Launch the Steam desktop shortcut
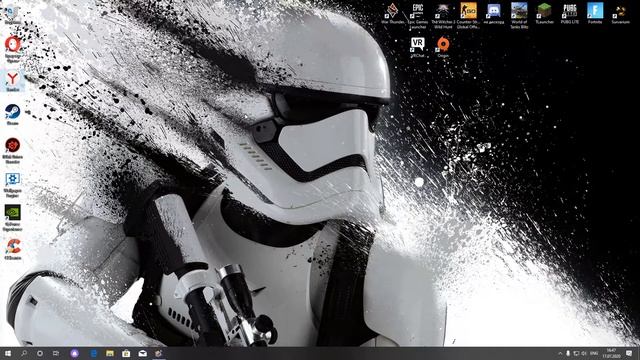This screenshot has height=360, width=640. pos(13,115)
